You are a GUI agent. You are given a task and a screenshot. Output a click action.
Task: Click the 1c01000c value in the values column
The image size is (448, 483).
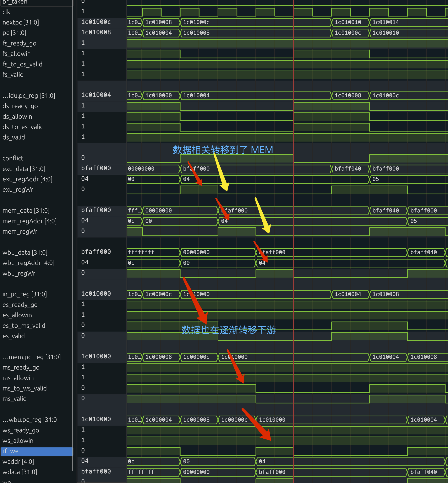pyautogui.click(x=96, y=22)
